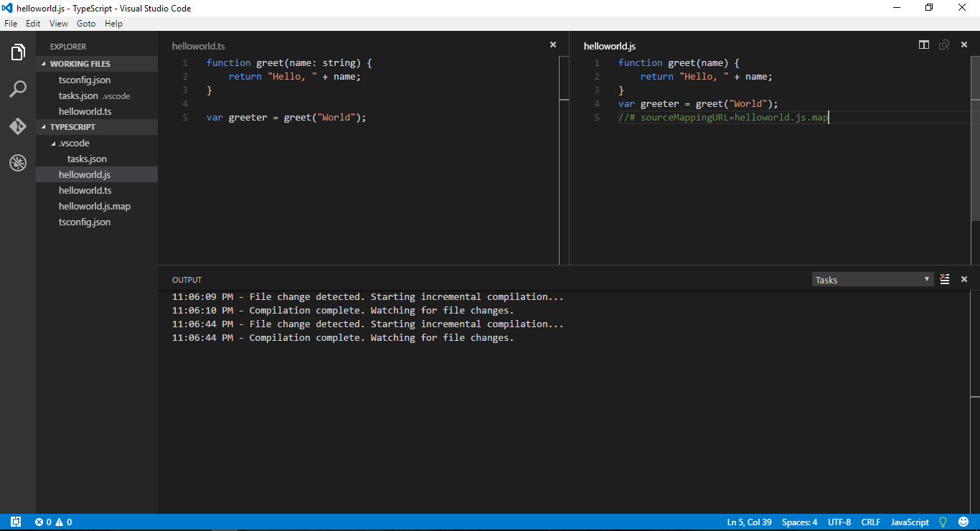
Task: Change language mode via the JavaScript indicator
Action: (909, 522)
